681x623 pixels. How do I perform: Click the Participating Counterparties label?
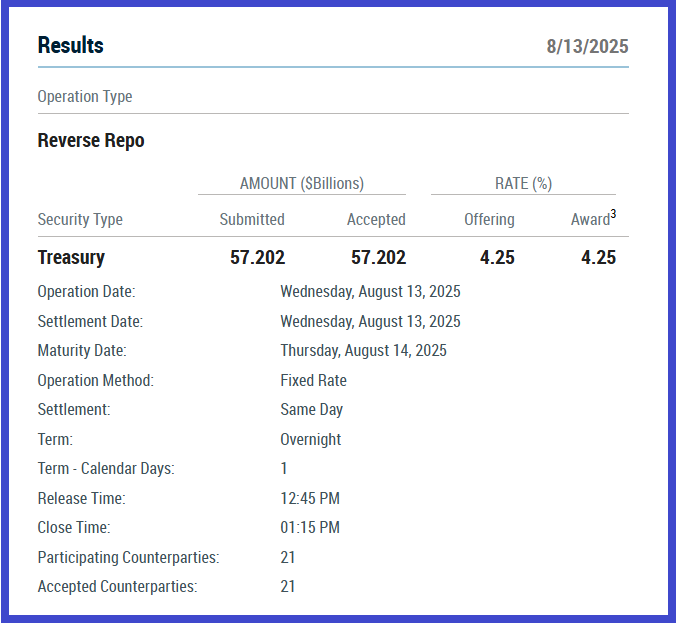[128, 557]
